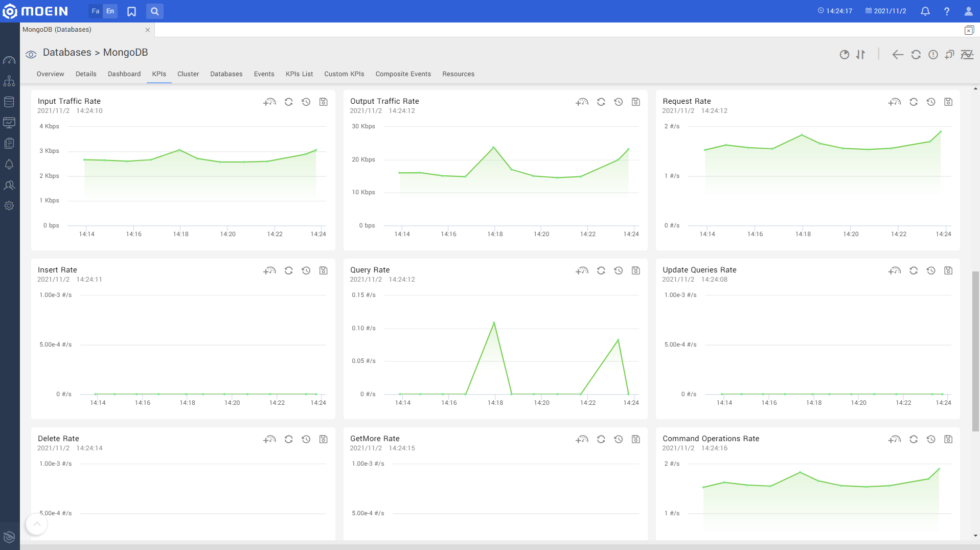The width and height of the screenshot is (980, 550).
Task: Open the Composite Events tab
Action: [403, 74]
